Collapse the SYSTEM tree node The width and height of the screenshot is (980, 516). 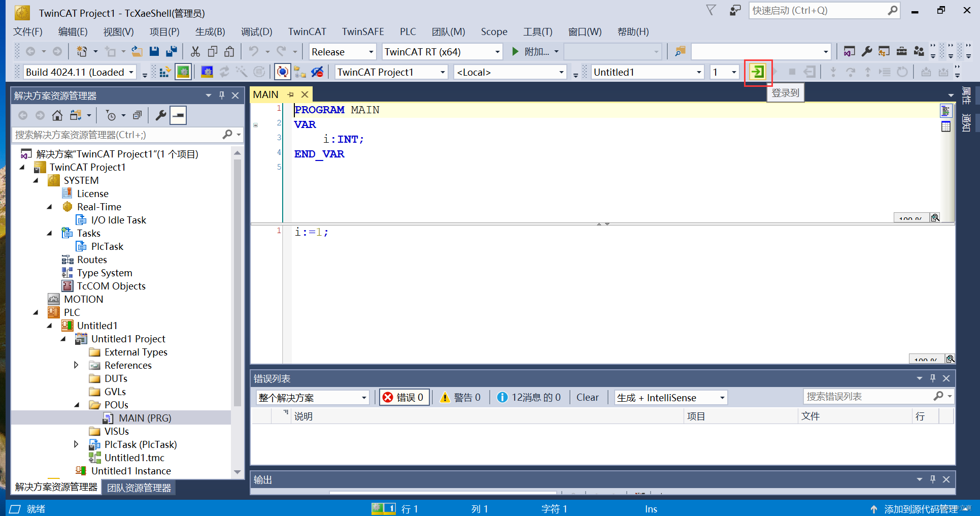pos(36,180)
